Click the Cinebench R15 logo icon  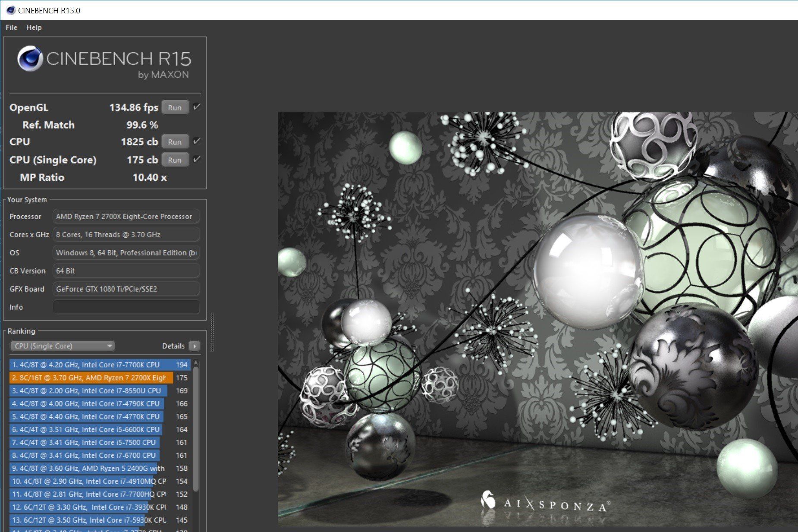coord(30,59)
